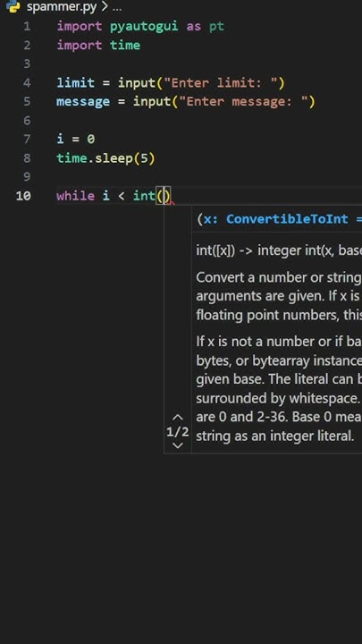
Task: Click the 'i = 0' assignment line
Action: pyautogui.click(x=76, y=140)
